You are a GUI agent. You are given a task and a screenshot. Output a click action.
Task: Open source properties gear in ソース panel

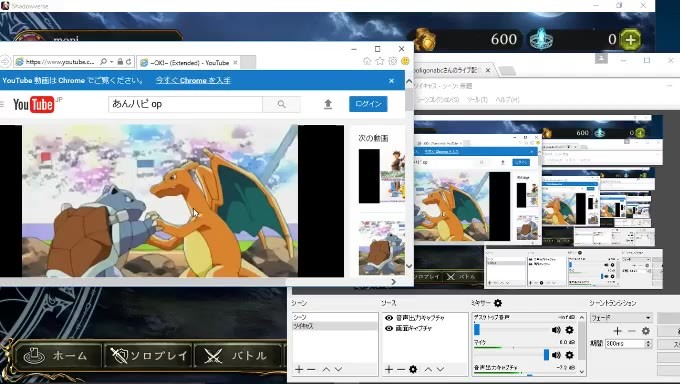[x=413, y=369]
